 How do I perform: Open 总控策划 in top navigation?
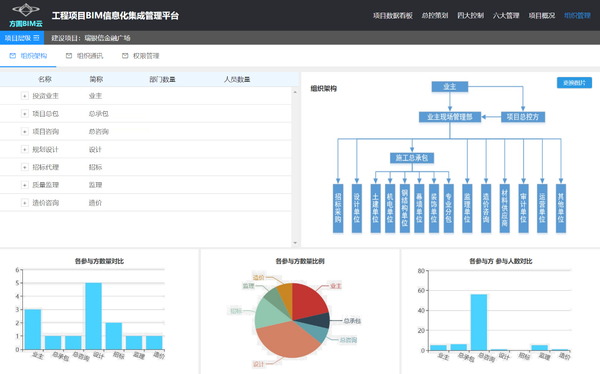[435, 15]
